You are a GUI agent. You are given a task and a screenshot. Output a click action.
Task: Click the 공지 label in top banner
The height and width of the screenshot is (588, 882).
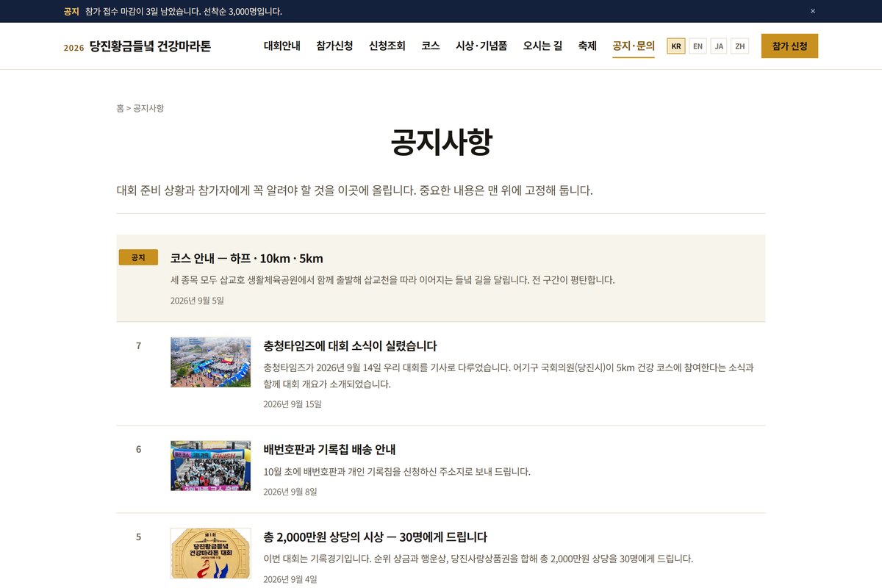click(x=71, y=11)
